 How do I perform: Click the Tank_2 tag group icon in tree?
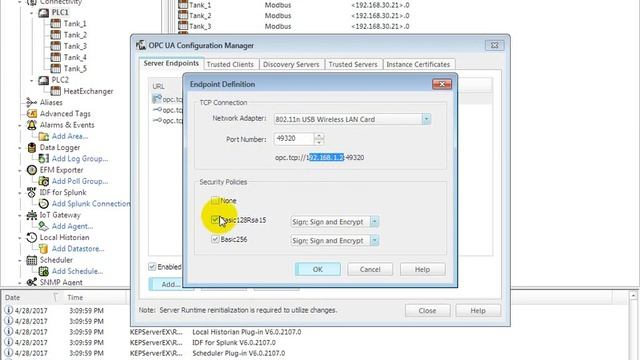(x=56, y=35)
